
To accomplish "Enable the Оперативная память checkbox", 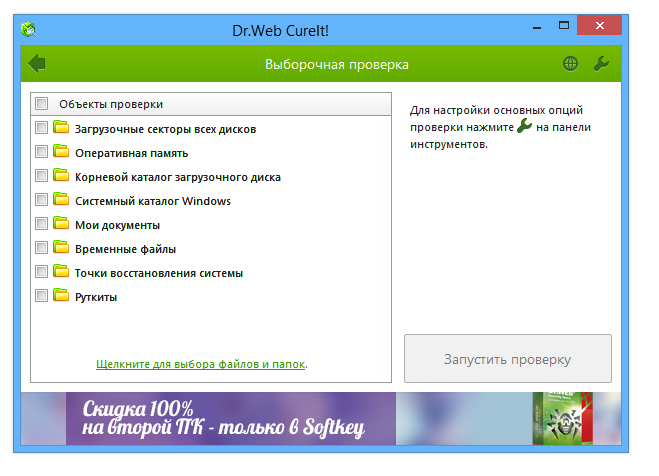I will pyautogui.click(x=42, y=151).
